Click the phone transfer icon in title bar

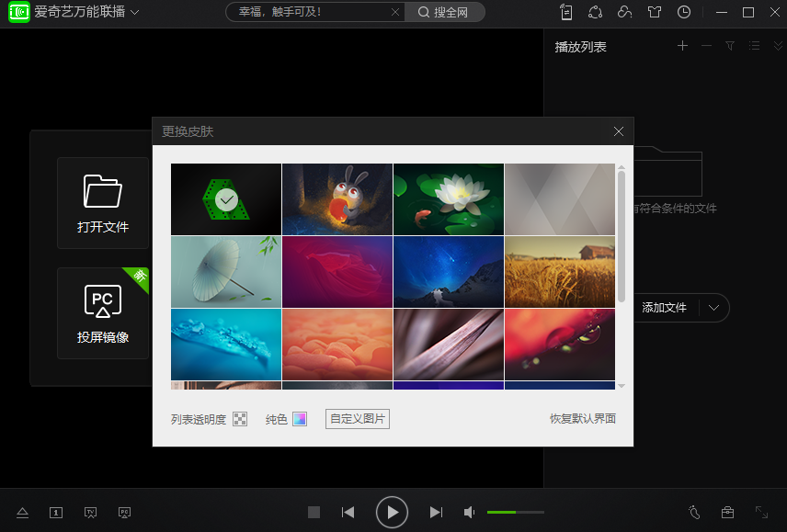(566, 13)
